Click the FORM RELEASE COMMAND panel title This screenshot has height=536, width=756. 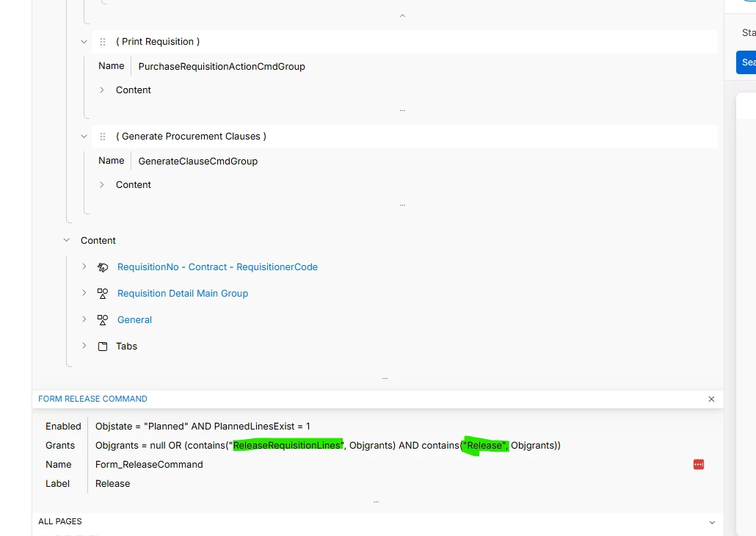(x=92, y=399)
